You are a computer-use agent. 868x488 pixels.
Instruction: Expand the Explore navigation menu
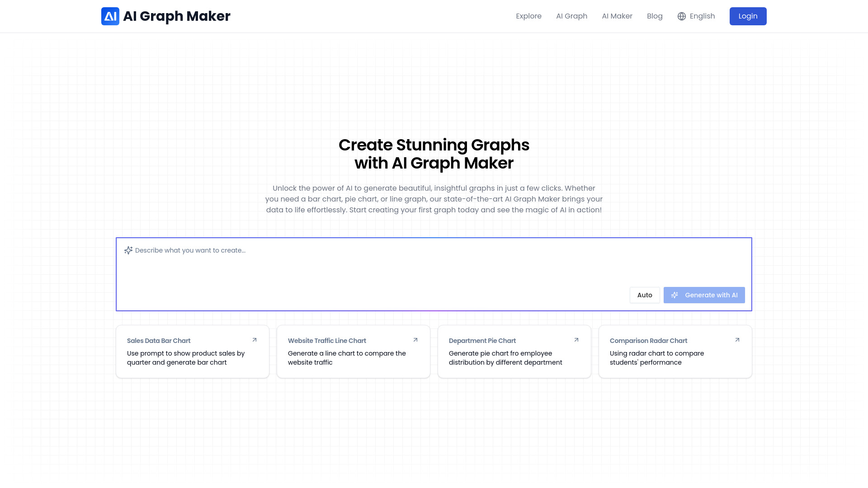(x=529, y=16)
